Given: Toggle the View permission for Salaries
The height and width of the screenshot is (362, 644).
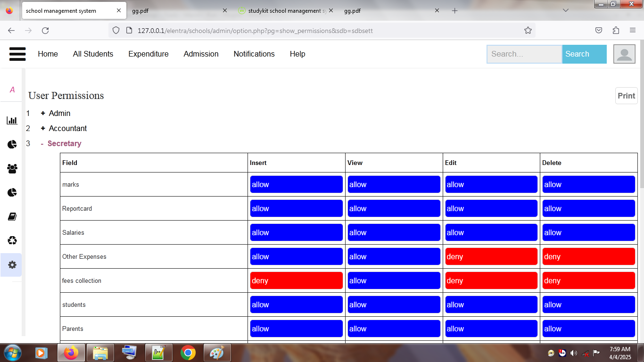Looking at the screenshot, I should pos(394,232).
